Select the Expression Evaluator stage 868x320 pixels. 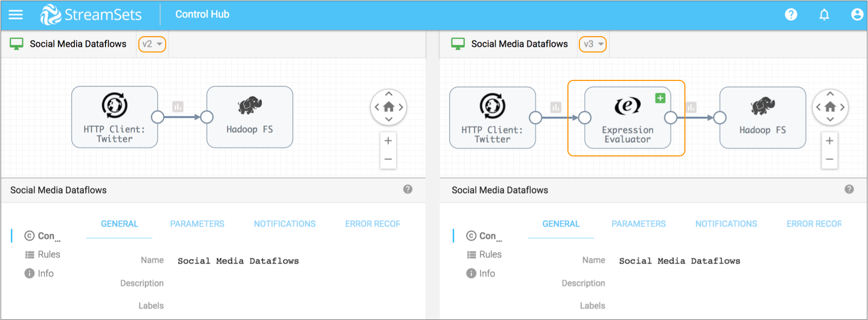627,118
